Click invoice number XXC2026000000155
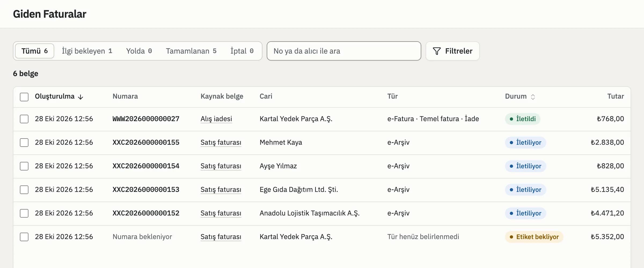 click(x=146, y=142)
